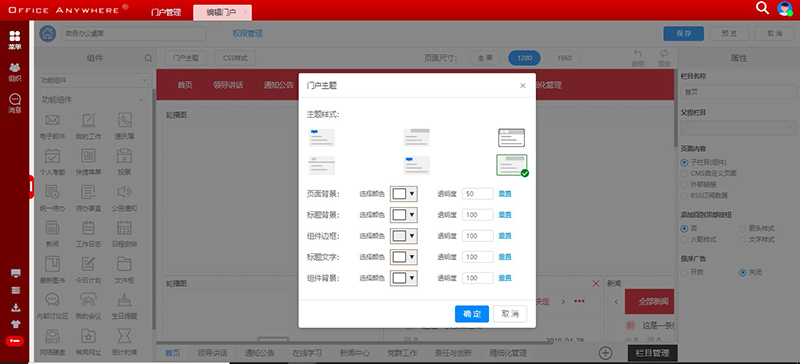
Task: Select the 新闻 component icon
Action: [x=53, y=228]
